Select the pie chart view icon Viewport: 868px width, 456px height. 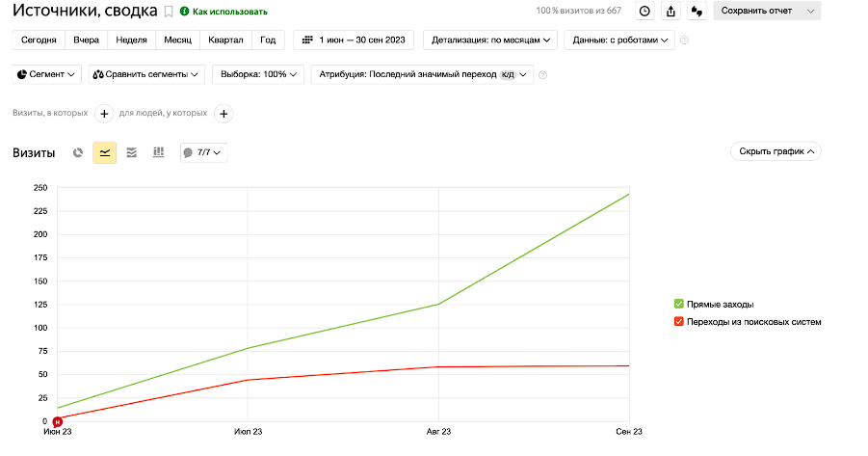click(78, 152)
